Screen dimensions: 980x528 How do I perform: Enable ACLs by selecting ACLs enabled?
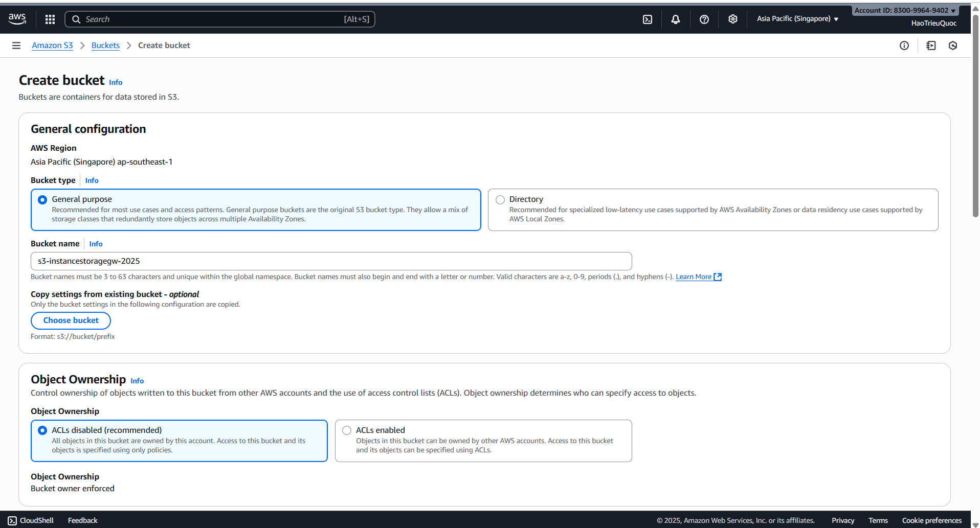click(346, 430)
